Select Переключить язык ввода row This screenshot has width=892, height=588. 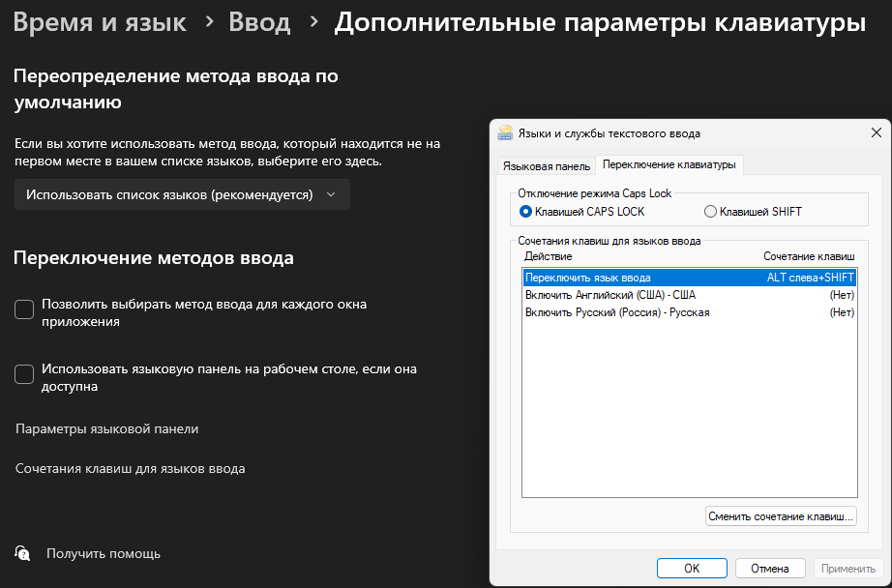(x=690, y=278)
